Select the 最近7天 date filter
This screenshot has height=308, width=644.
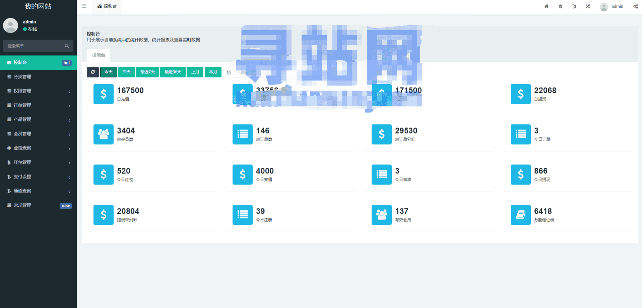point(148,72)
